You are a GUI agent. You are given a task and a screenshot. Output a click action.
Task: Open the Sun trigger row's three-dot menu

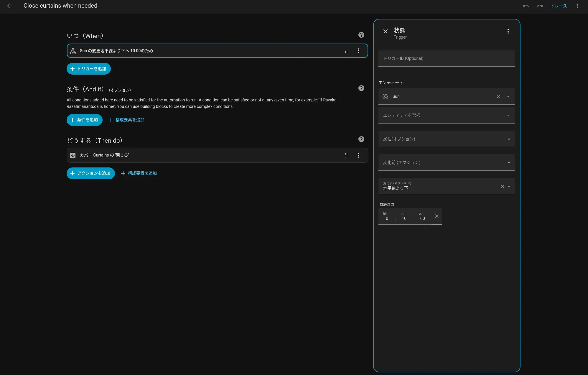(x=358, y=51)
